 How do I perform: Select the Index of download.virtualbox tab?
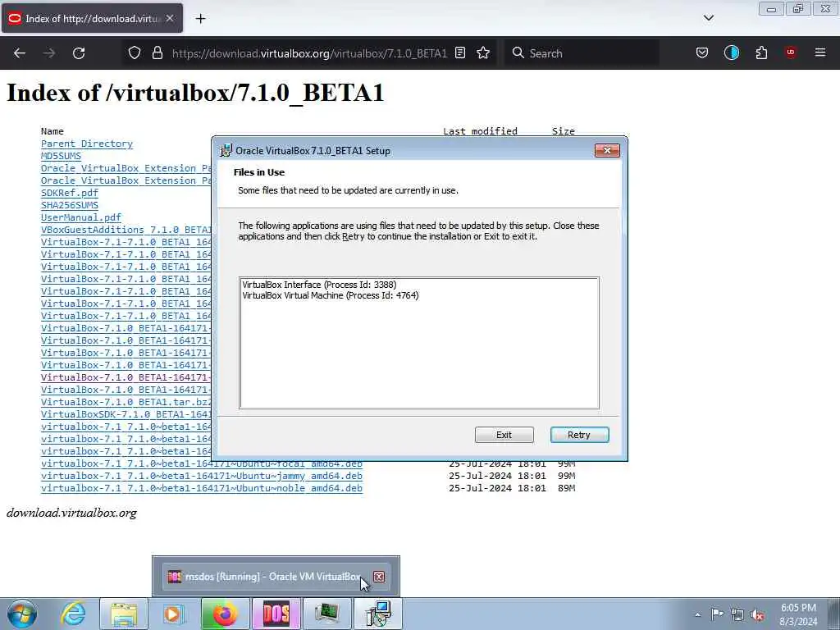tap(92, 18)
